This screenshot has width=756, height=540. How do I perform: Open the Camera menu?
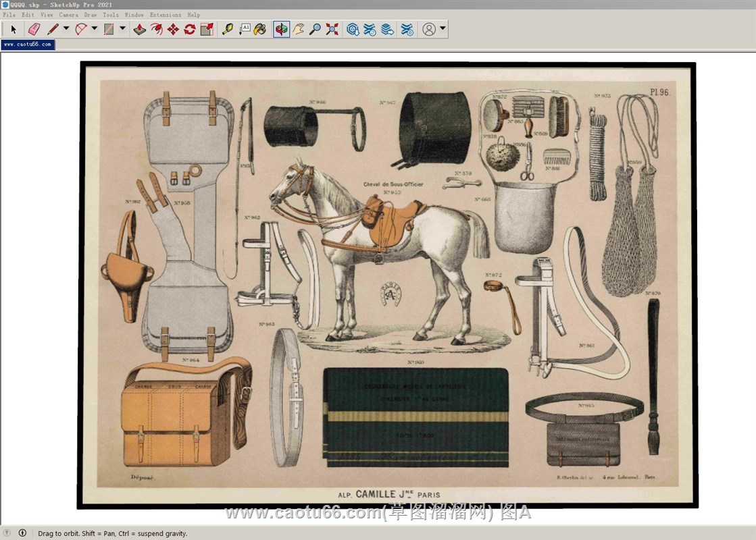coord(68,15)
